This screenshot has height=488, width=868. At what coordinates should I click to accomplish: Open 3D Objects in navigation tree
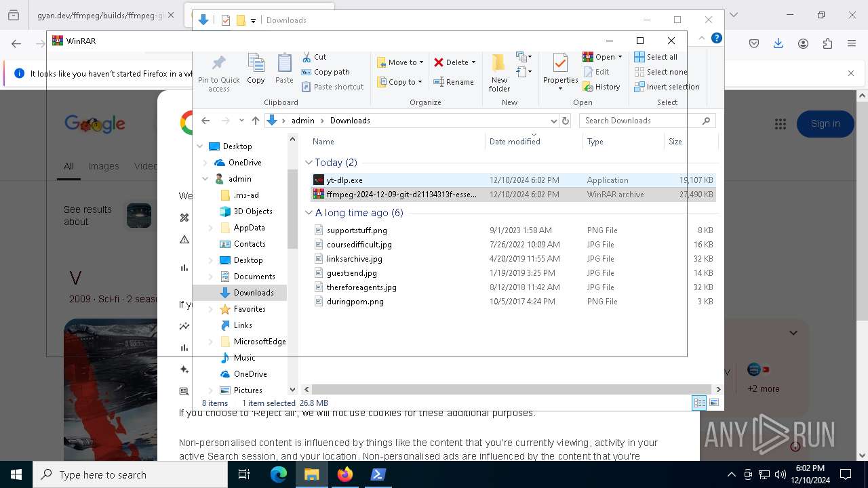tap(246, 211)
